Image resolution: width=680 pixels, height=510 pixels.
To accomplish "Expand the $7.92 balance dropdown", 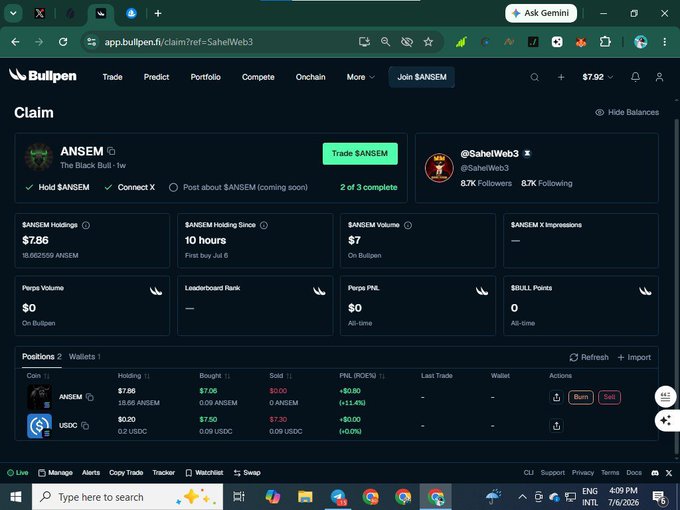I will pyautogui.click(x=597, y=77).
